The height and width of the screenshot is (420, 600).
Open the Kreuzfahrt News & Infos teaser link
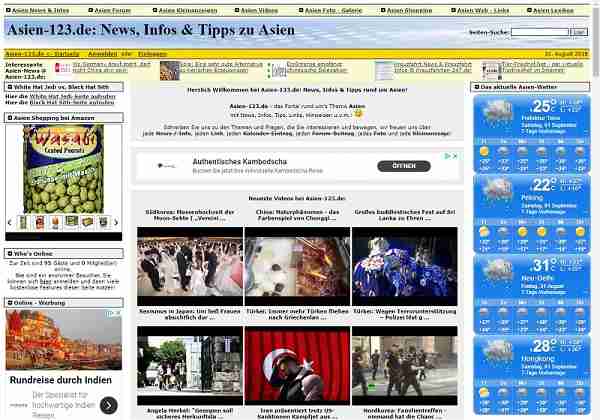(x=433, y=67)
